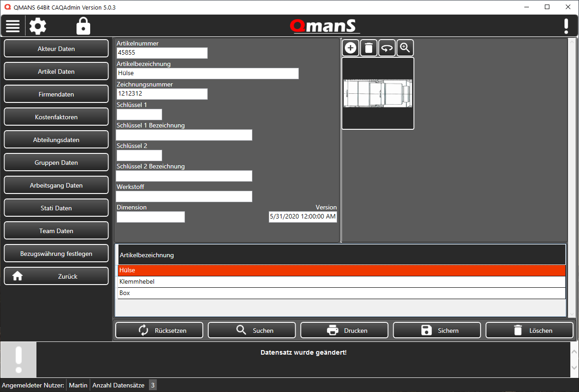Open the settings gear

38,26
